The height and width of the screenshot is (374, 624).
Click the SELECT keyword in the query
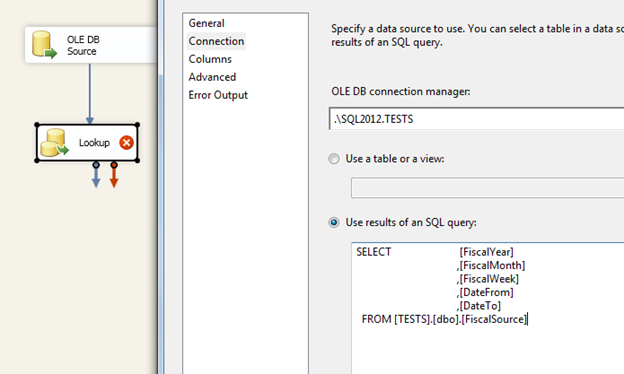point(374,252)
